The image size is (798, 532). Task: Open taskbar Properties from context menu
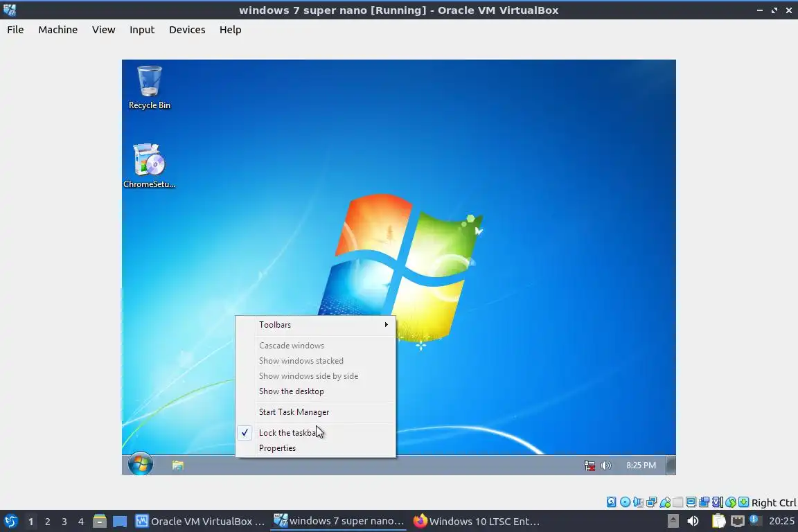316,448
